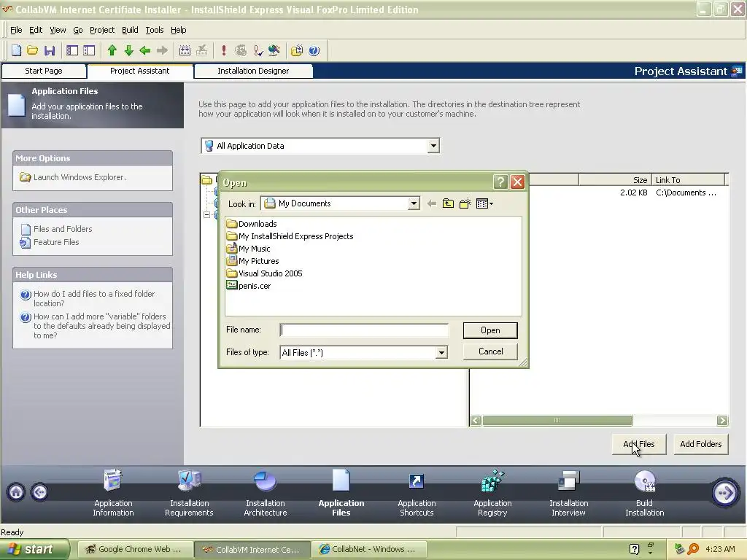Open the Build menu
747x560 pixels.
click(130, 30)
